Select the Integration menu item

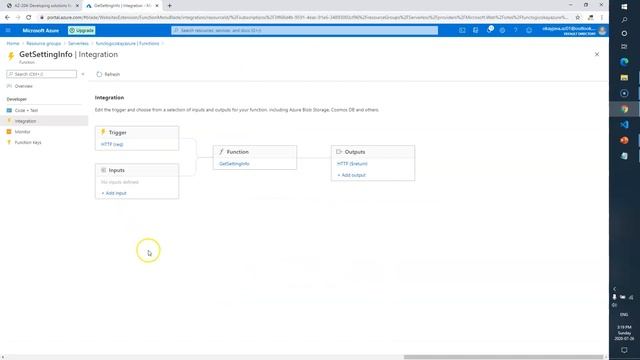click(x=25, y=121)
